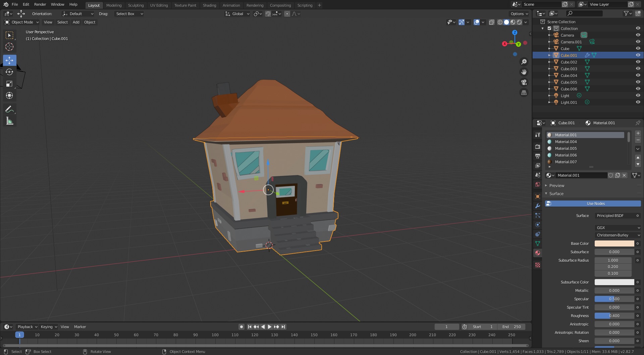This screenshot has height=355, width=644.
Task: Open the Object Properties tab
Action: pyautogui.click(x=537, y=196)
